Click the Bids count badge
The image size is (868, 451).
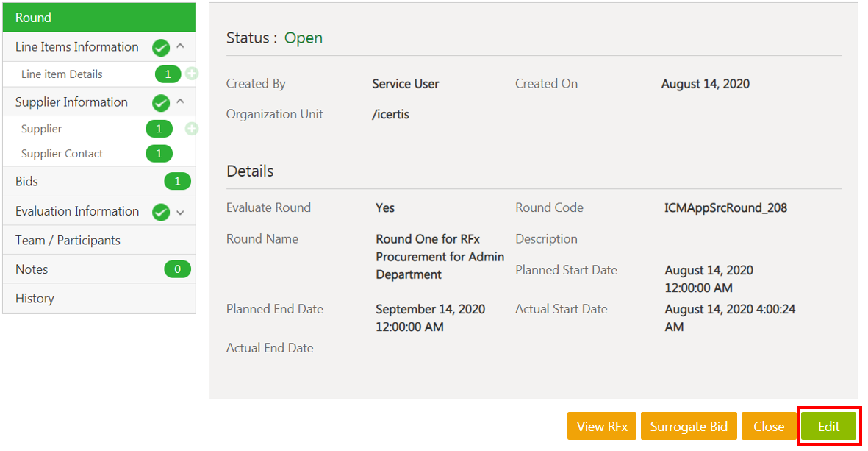tap(177, 181)
